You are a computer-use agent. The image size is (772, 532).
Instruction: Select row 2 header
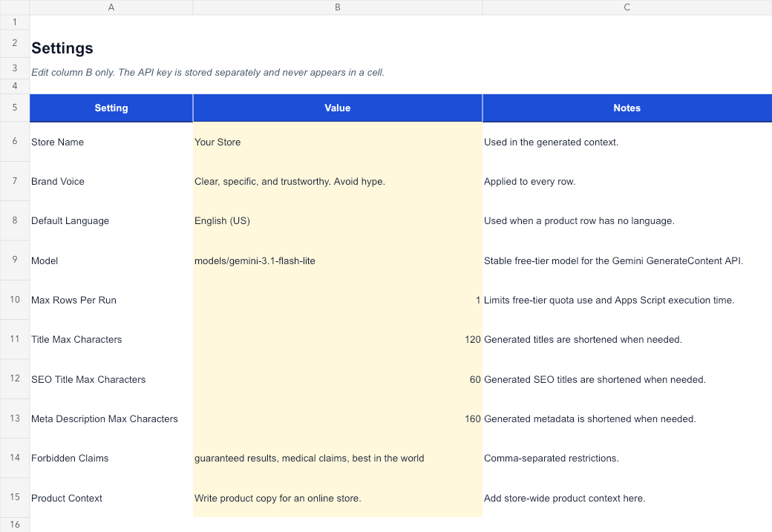pyautogui.click(x=15, y=43)
